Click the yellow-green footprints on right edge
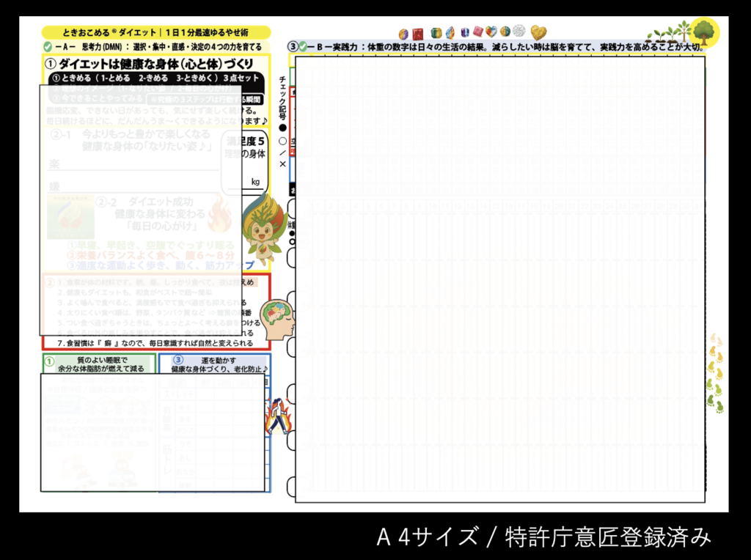 714,372
